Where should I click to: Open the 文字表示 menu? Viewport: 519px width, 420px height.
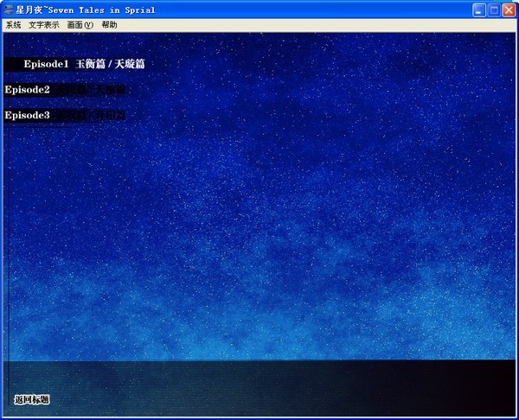(x=44, y=25)
